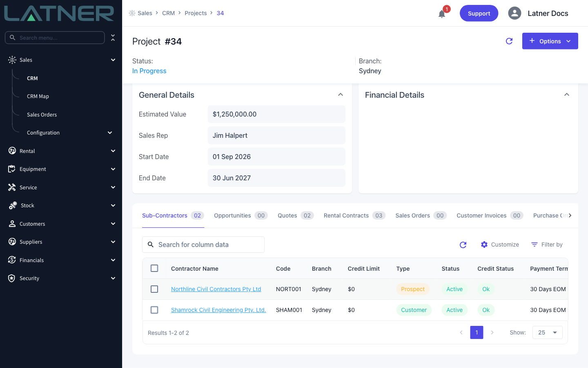Click the CRM breadcrumb link
Image resolution: width=588 pixels, height=368 pixels.
(168, 13)
